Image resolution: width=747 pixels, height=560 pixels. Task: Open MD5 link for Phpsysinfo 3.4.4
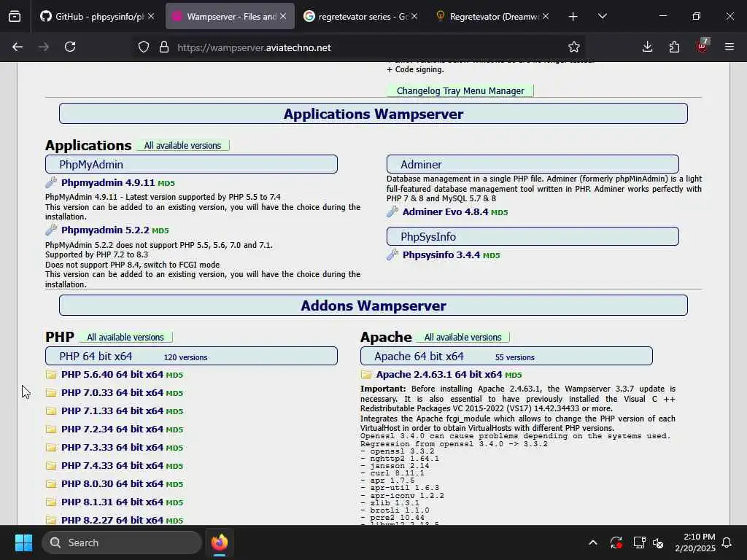tap(491, 256)
